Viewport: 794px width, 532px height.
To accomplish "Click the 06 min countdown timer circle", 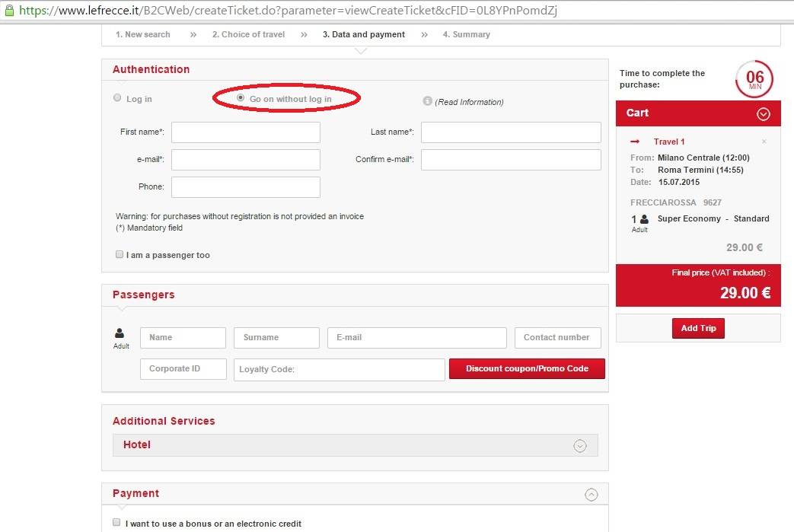I will pyautogui.click(x=754, y=79).
